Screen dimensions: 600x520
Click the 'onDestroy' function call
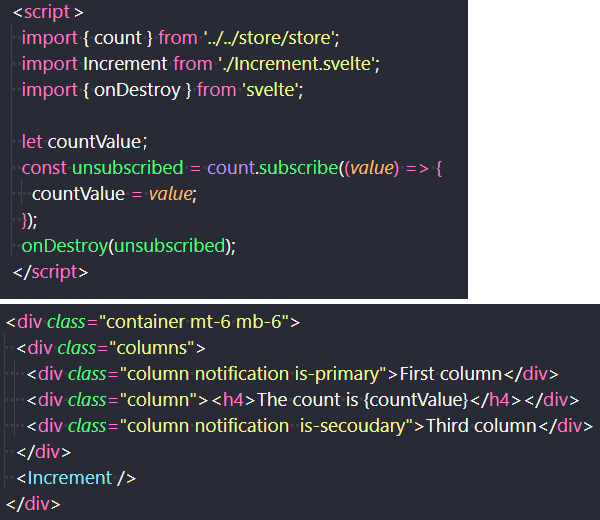pyautogui.click(x=65, y=246)
